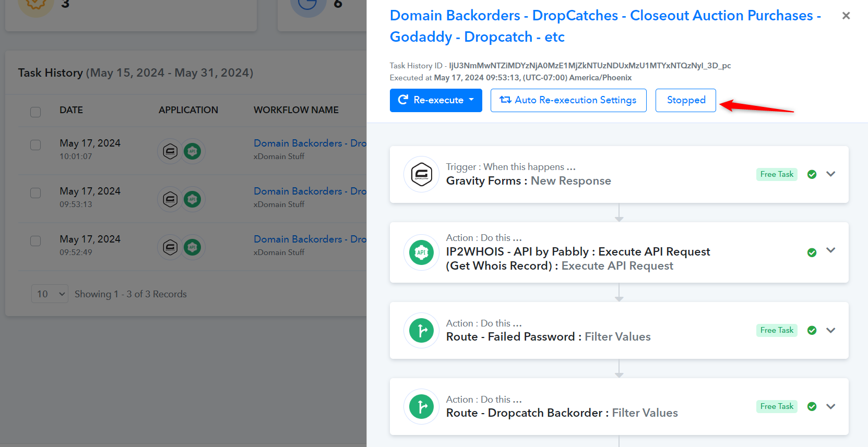The width and height of the screenshot is (868, 447).
Task: Close the task history detail panel
Action: tap(846, 16)
